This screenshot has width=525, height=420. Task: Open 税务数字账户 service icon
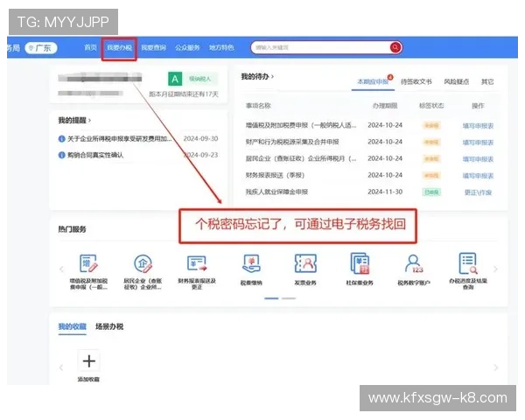[x=414, y=264]
